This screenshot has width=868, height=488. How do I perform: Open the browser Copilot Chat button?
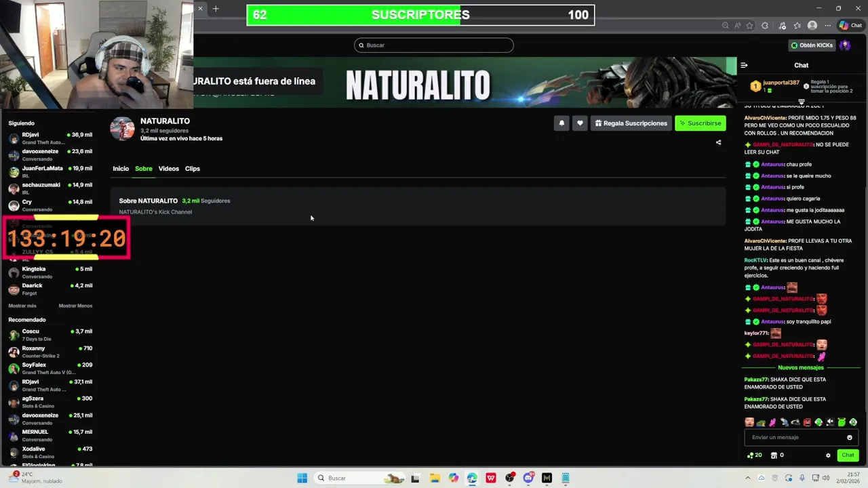pyautogui.click(x=851, y=26)
